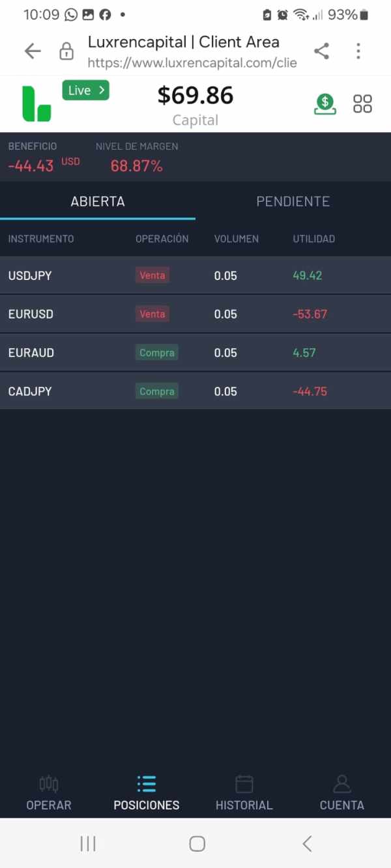
Task: Tap the browser back arrow
Action: (x=33, y=51)
